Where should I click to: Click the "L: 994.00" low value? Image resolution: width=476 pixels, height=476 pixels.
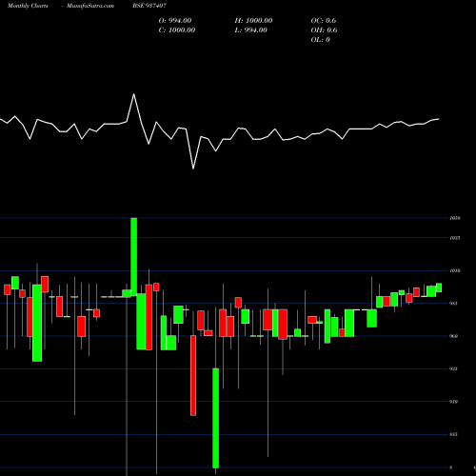[250, 30]
